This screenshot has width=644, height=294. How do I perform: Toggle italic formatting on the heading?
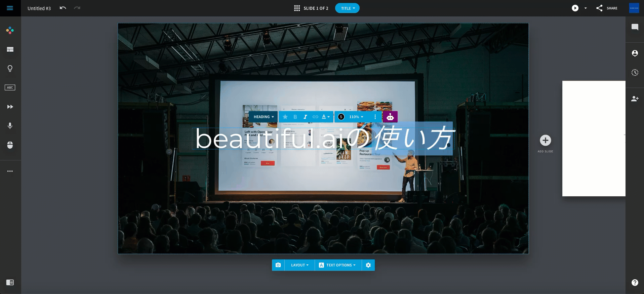click(305, 117)
